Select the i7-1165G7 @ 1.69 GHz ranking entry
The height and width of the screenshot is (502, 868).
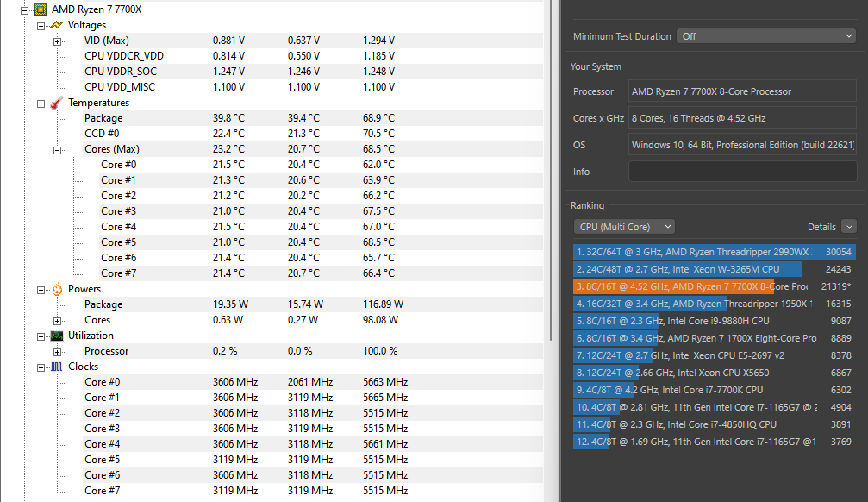tap(715, 442)
